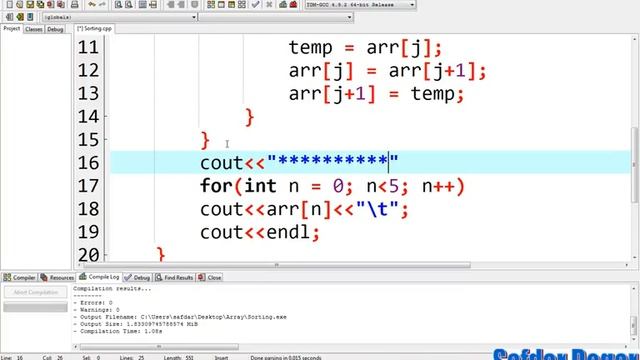Viewport: 640px width, 360px height.
Task: Stop execution with the X icon
Action: coord(269,4)
